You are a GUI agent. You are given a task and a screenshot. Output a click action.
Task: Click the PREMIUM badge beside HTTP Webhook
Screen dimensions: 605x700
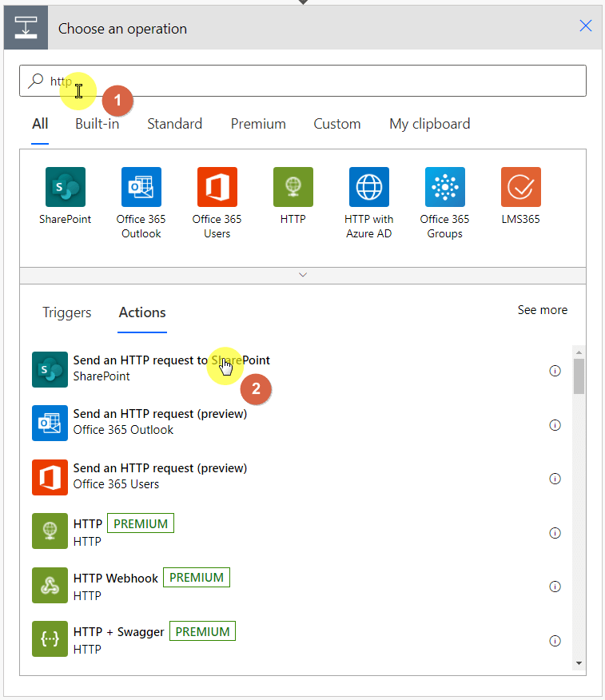pyautogui.click(x=197, y=577)
